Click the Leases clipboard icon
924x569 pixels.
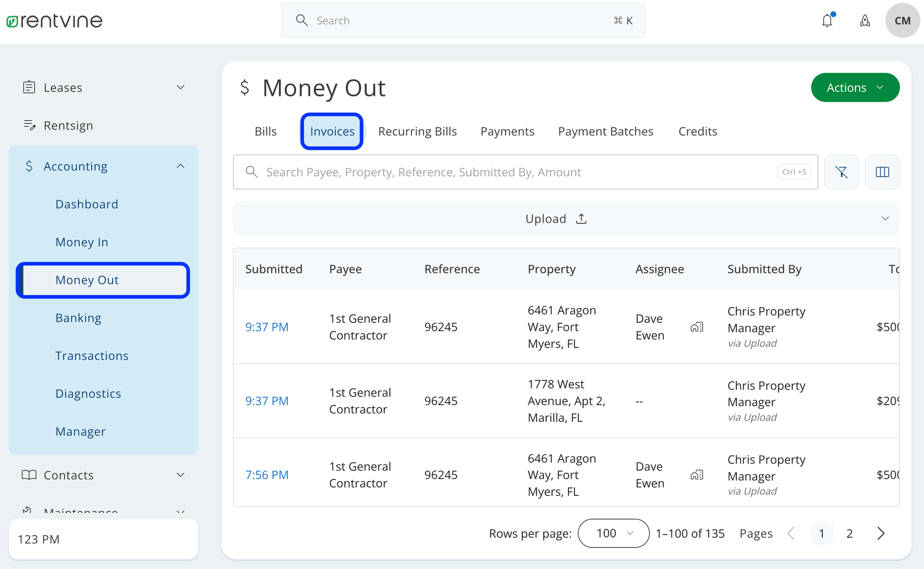(x=29, y=87)
